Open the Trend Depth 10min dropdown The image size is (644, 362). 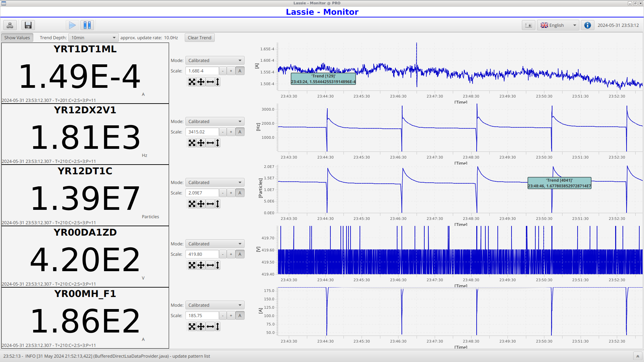click(x=94, y=38)
